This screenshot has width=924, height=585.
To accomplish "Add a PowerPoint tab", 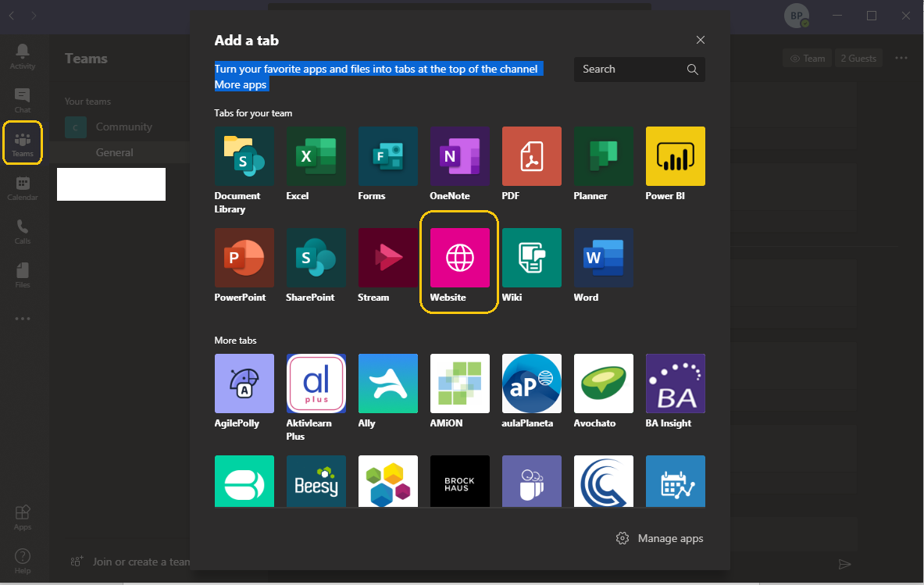I will click(x=244, y=258).
